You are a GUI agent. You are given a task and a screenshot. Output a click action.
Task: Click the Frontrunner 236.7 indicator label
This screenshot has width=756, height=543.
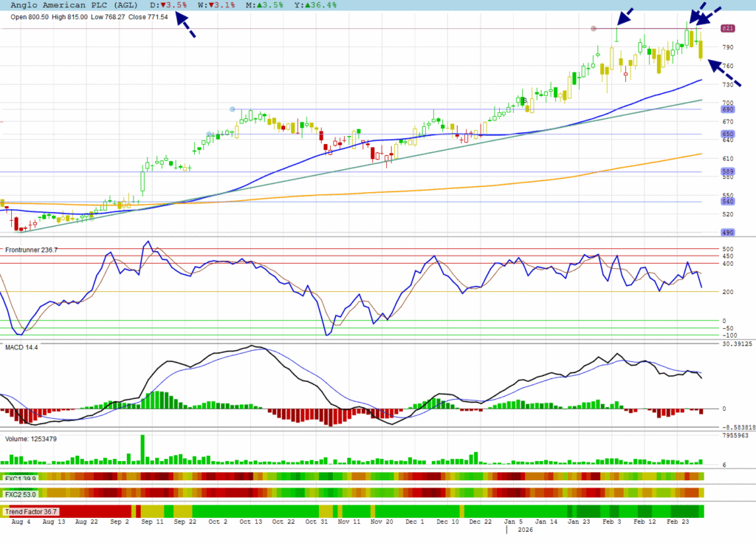[x=31, y=250]
